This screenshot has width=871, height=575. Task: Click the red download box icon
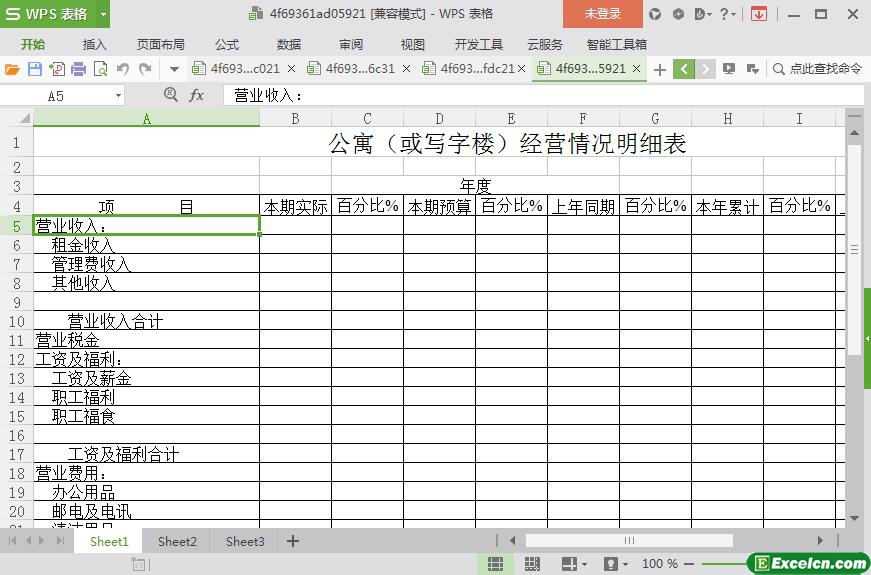pyautogui.click(x=758, y=14)
